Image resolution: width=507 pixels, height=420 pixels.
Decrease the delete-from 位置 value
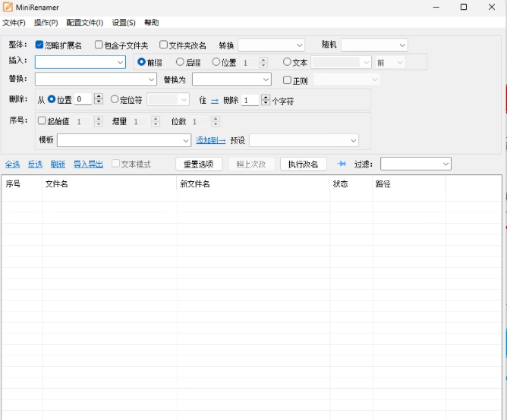pos(99,102)
